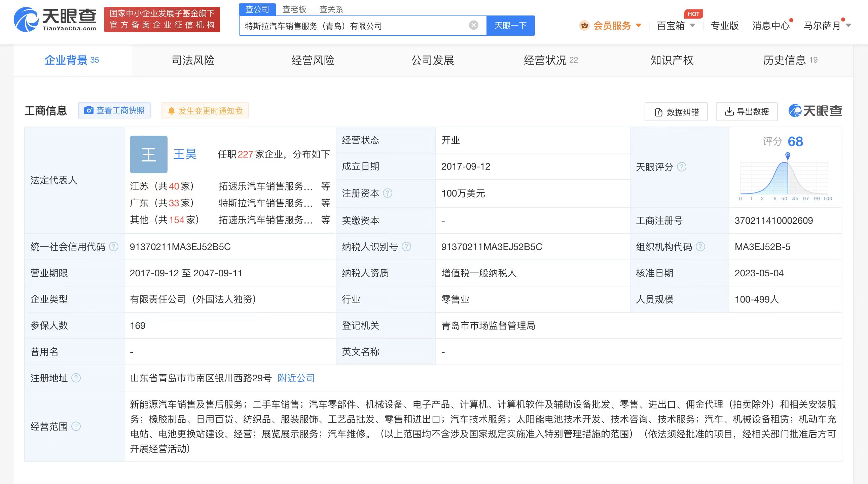
Task: Click the 登记机关 value 青岛市市场监督管理局
Action: click(488, 325)
